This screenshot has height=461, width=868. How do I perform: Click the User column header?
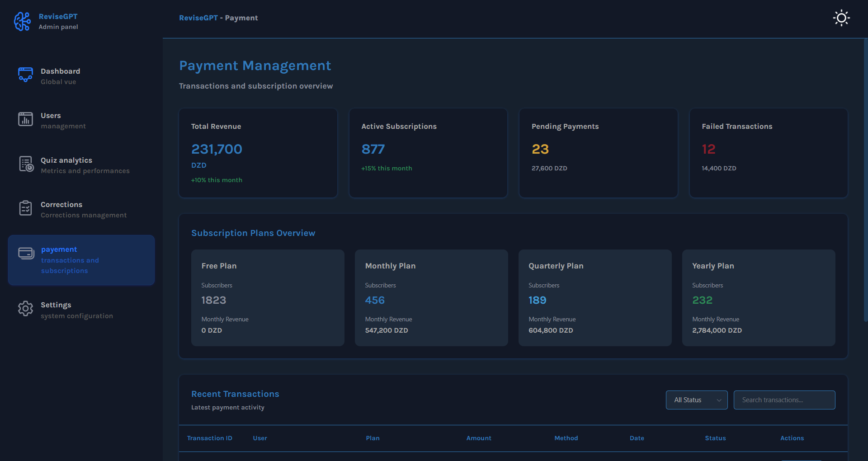point(260,438)
